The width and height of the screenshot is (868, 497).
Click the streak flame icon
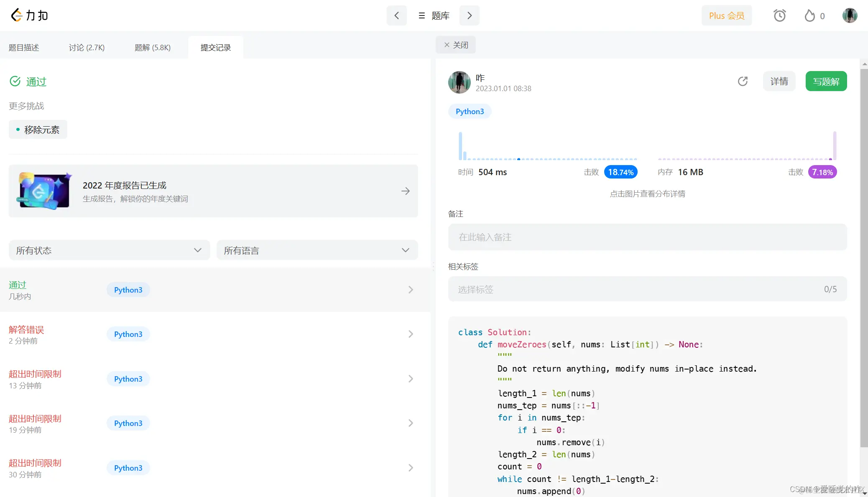(x=810, y=16)
